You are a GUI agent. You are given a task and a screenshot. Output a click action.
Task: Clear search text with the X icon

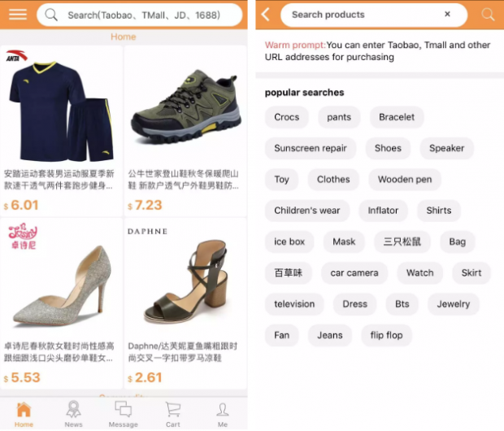tap(447, 14)
